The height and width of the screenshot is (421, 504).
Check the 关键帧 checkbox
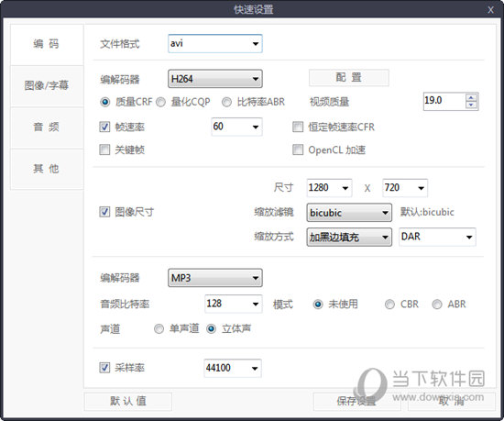104,150
